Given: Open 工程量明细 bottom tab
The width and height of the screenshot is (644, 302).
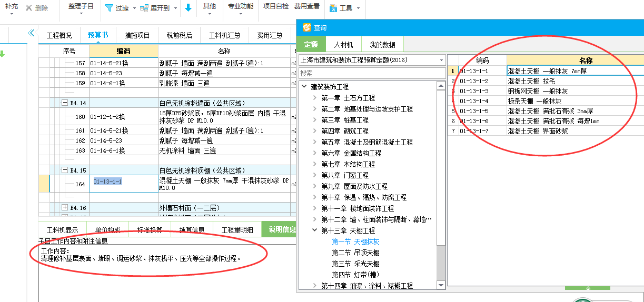Looking at the screenshot, I should [x=237, y=230].
